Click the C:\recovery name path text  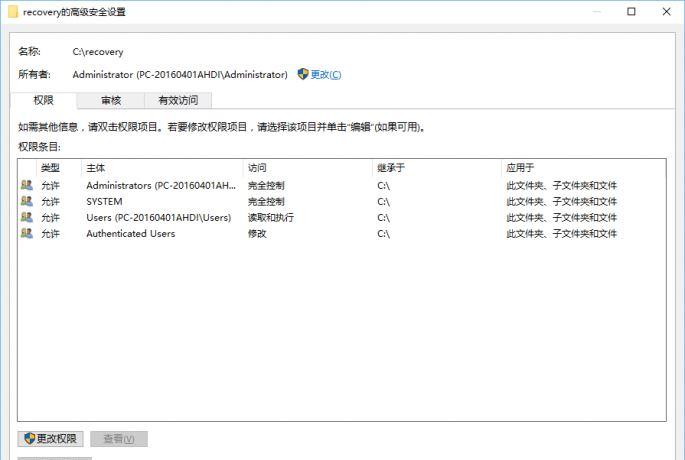98,52
